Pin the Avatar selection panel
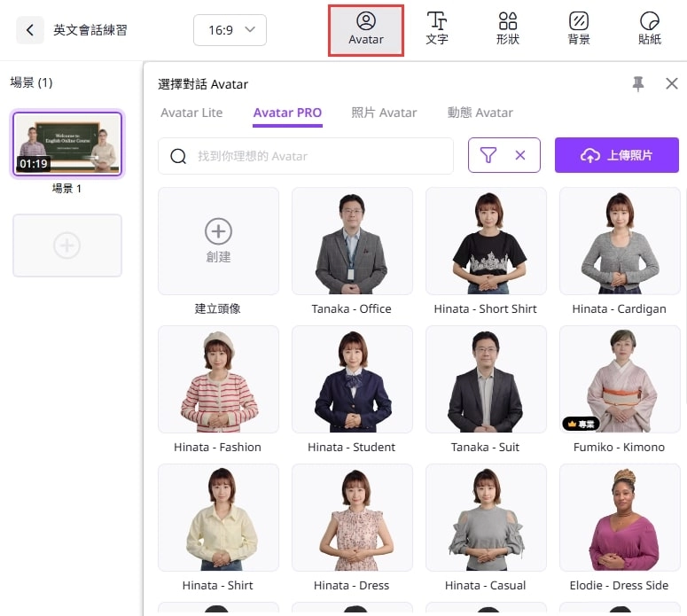This screenshot has width=687, height=616. coord(638,83)
